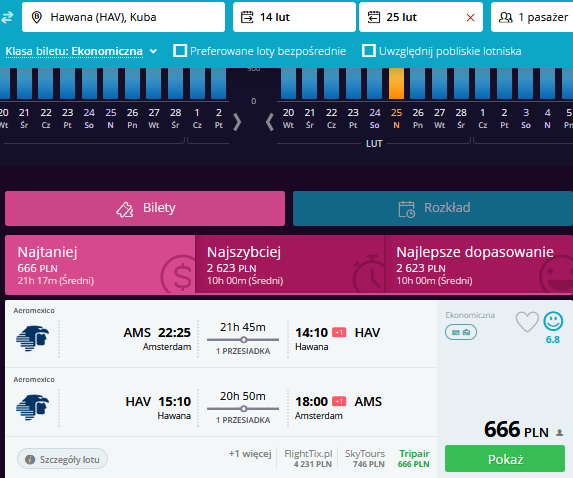The image size is (573, 478).
Task: Click the +1 więcej providers link
Action: (250, 454)
